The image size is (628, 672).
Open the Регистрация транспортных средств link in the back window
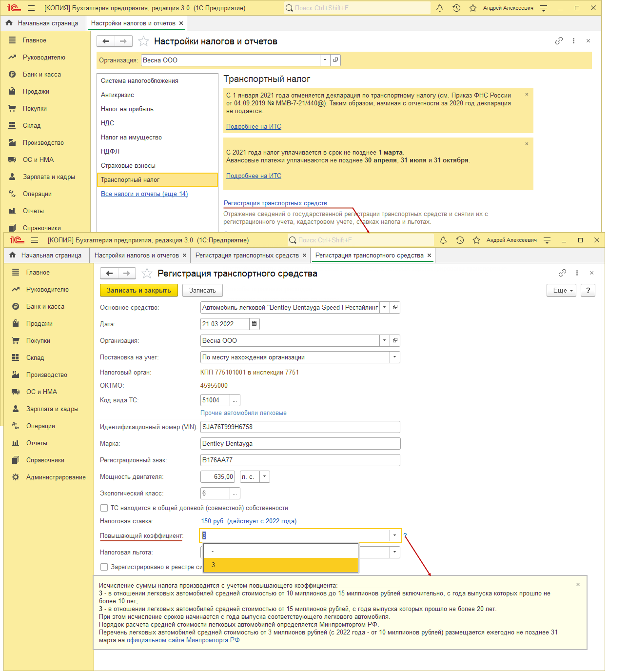(x=275, y=203)
